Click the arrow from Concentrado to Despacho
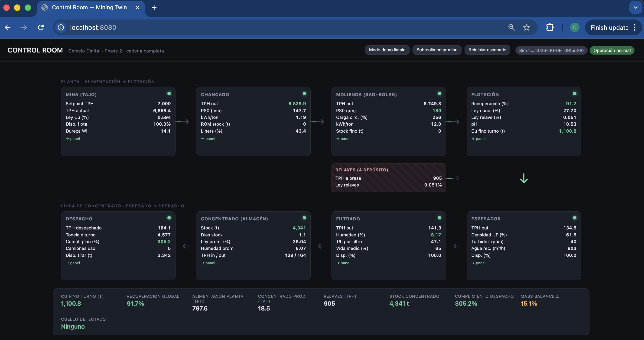The image size is (644, 340). (x=186, y=246)
